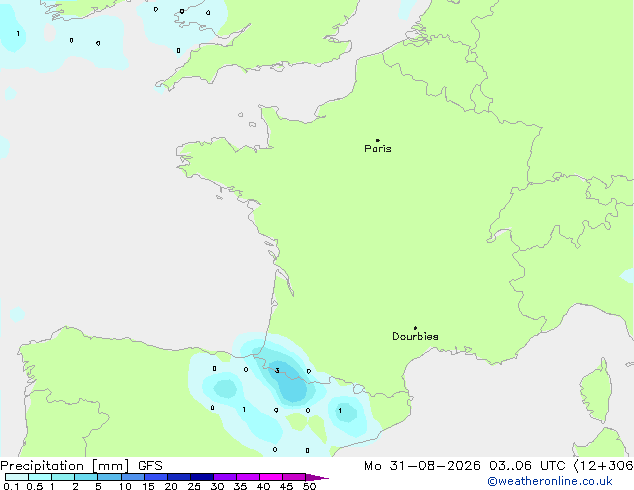Screen dimensions: 634x490
Task: Pick the legend swatch between 2 and 5
Action: tap(86, 477)
